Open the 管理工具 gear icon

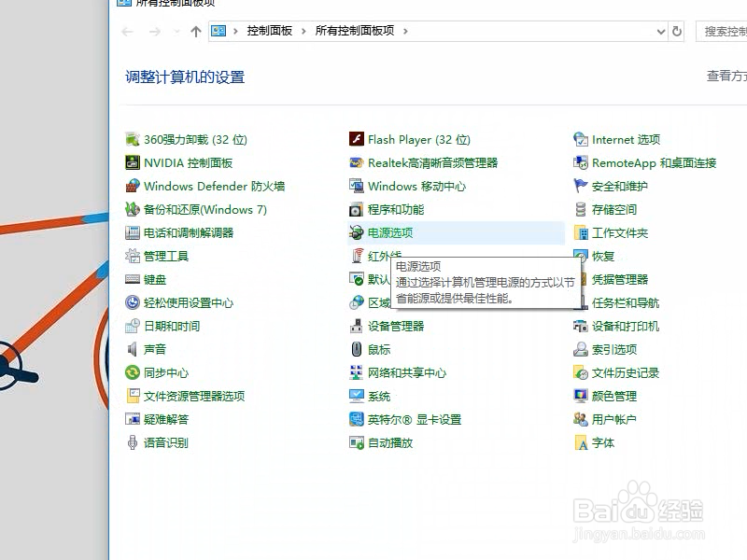(132, 256)
